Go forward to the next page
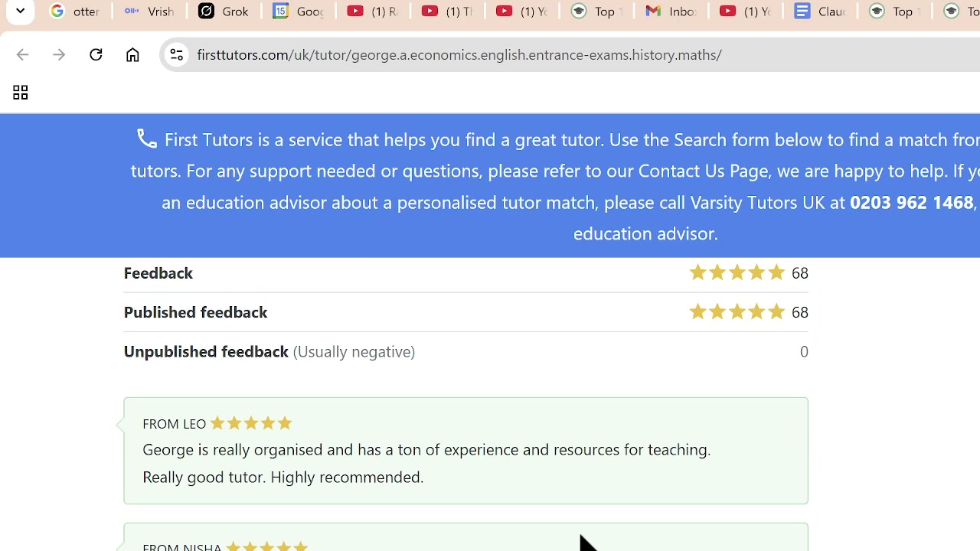This screenshot has height=551, width=980. pyautogui.click(x=59, y=55)
